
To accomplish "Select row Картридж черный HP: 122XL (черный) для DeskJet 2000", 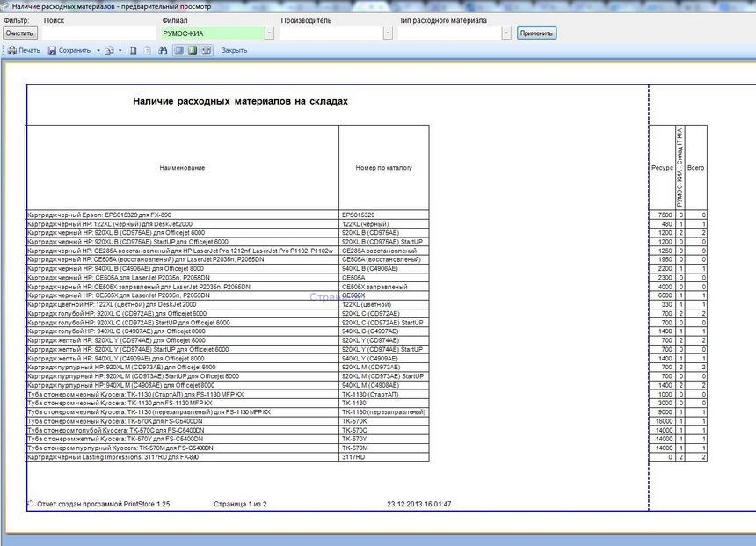I will pos(182,224).
